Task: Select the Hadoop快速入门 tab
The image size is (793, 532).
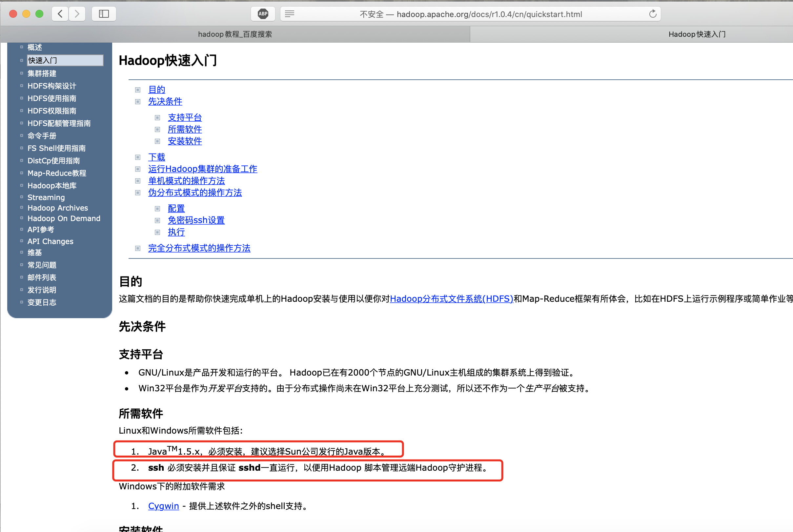Action: [x=697, y=34]
